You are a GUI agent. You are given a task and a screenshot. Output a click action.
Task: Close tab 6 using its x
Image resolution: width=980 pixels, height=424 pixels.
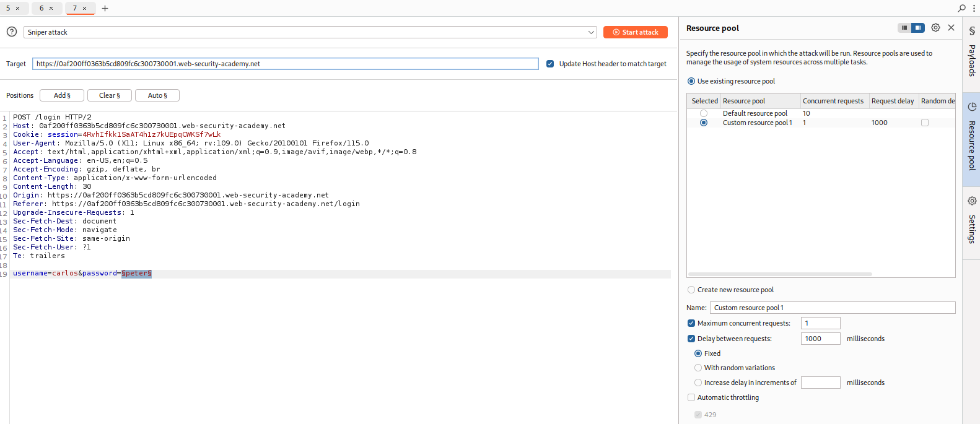[51, 8]
